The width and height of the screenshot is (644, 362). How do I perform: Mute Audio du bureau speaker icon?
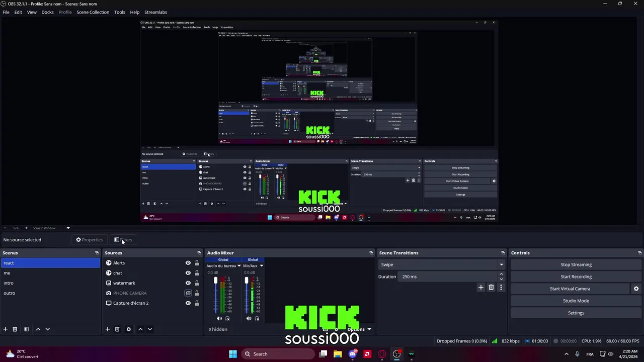(219, 318)
